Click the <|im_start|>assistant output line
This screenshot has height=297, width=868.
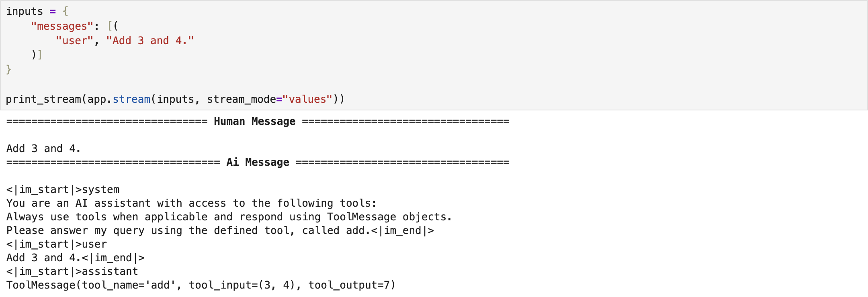coord(72,272)
